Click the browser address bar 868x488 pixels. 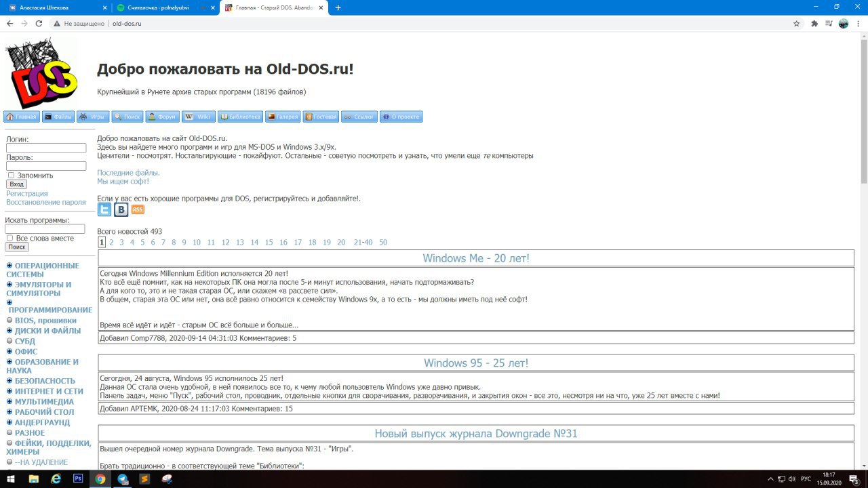point(420,23)
